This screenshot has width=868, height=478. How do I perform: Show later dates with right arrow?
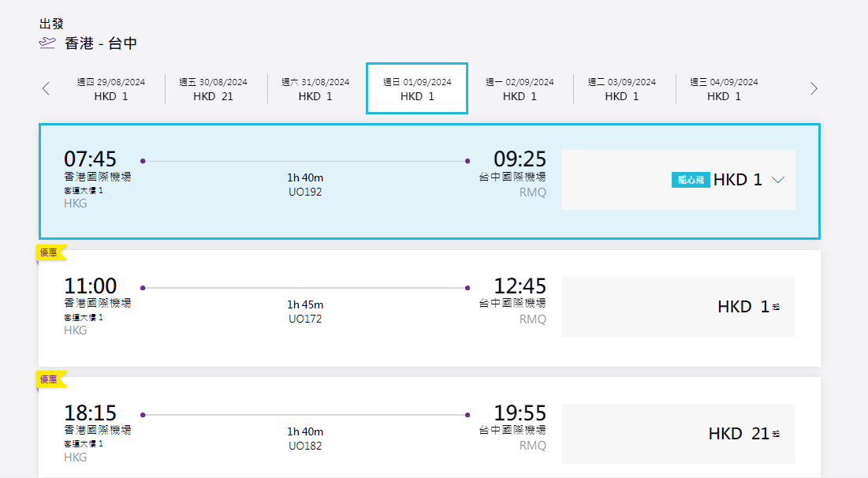point(814,88)
